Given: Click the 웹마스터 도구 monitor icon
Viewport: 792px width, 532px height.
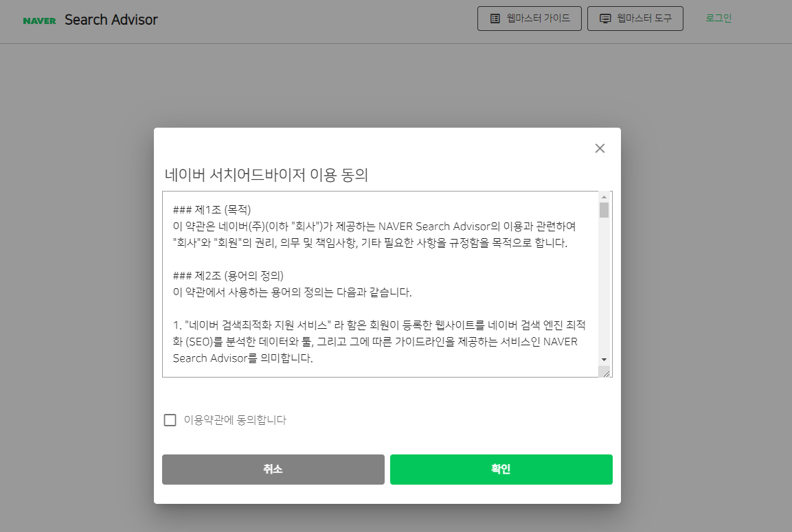Looking at the screenshot, I should point(605,19).
